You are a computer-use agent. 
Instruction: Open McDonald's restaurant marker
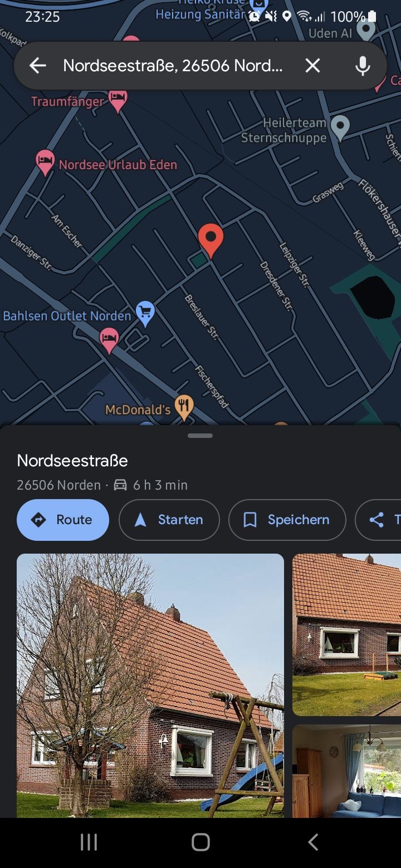pos(184,408)
